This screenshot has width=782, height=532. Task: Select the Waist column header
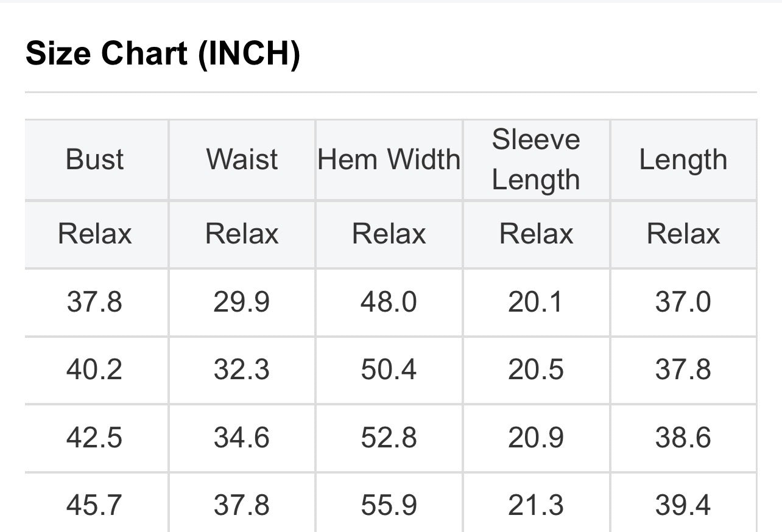[242, 159]
